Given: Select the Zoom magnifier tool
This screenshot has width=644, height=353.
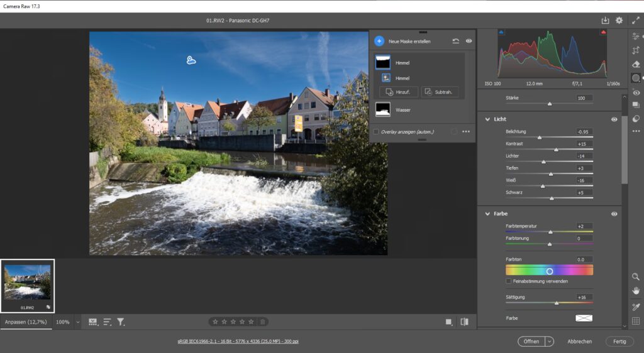Looking at the screenshot, I should pyautogui.click(x=636, y=276).
